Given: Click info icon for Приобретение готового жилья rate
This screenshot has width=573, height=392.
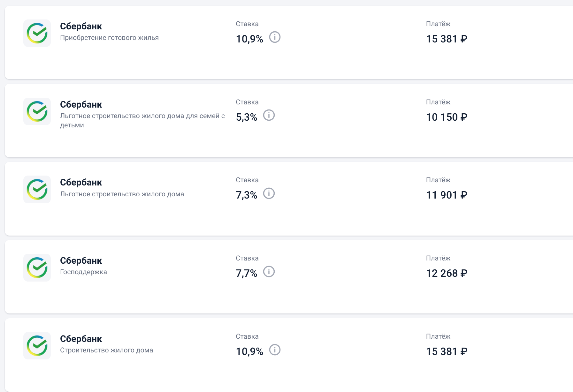Looking at the screenshot, I should coord(275,37).
